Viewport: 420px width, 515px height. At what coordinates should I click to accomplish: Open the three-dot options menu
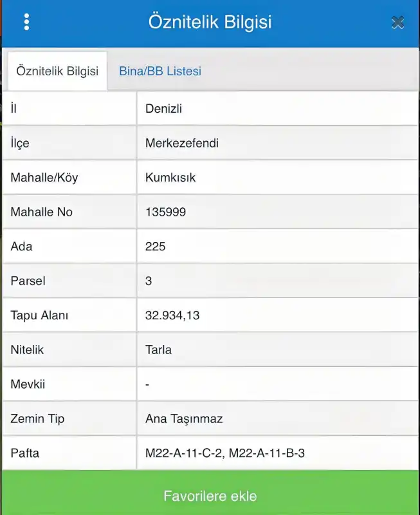[x=26, y=22]
